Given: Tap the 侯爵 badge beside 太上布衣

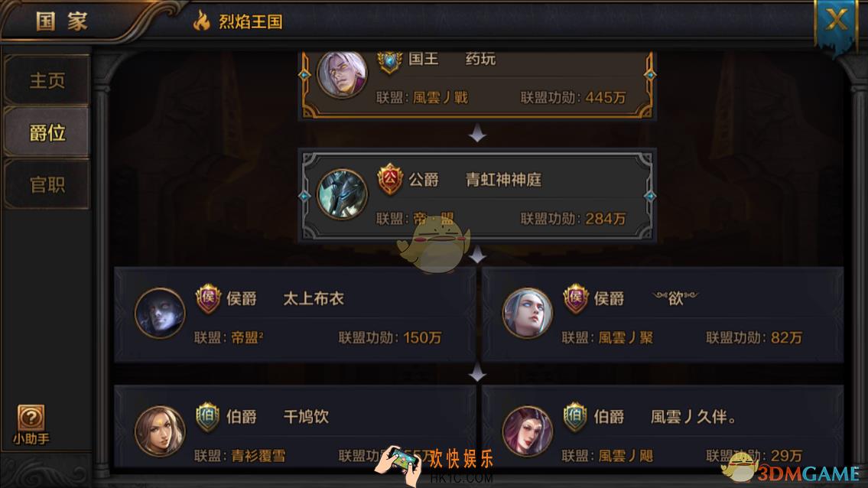Looking at the screenshot, I should [208, 298].
